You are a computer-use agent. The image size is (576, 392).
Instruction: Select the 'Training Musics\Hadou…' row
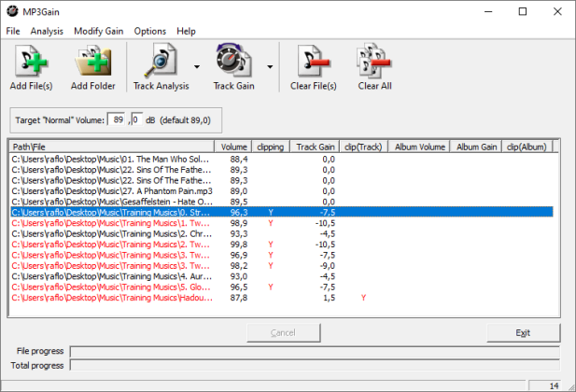282,298
